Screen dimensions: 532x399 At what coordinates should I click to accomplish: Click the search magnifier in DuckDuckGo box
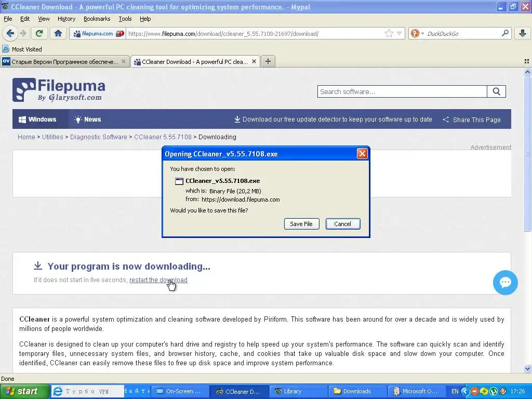(x=505, y=33)
